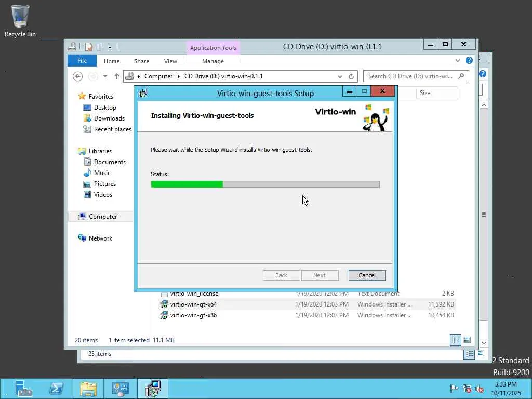This screenshot has width=532, height=399.
Task: Open the Videos library
Action: click(x=103, y=194)
